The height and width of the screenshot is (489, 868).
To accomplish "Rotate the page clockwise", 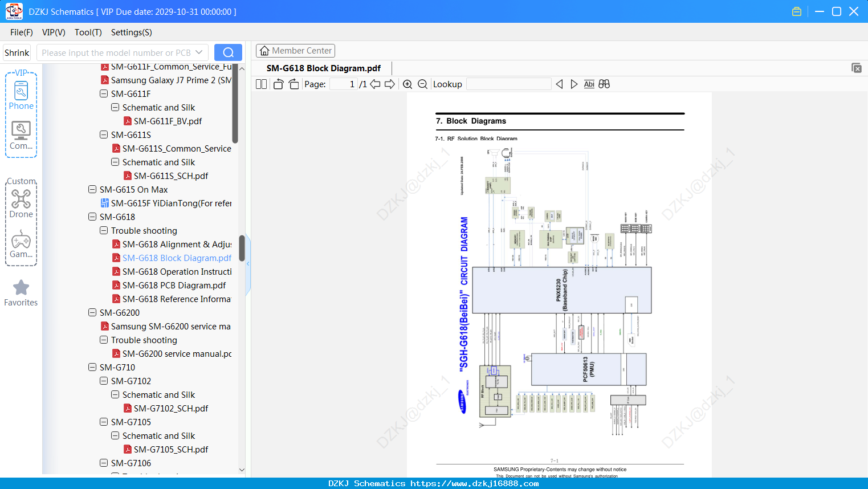I will (x=294, y=84).
